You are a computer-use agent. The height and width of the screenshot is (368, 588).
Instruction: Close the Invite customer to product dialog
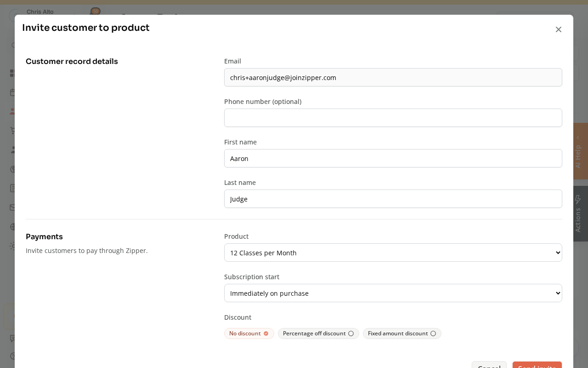click(559, 29)
